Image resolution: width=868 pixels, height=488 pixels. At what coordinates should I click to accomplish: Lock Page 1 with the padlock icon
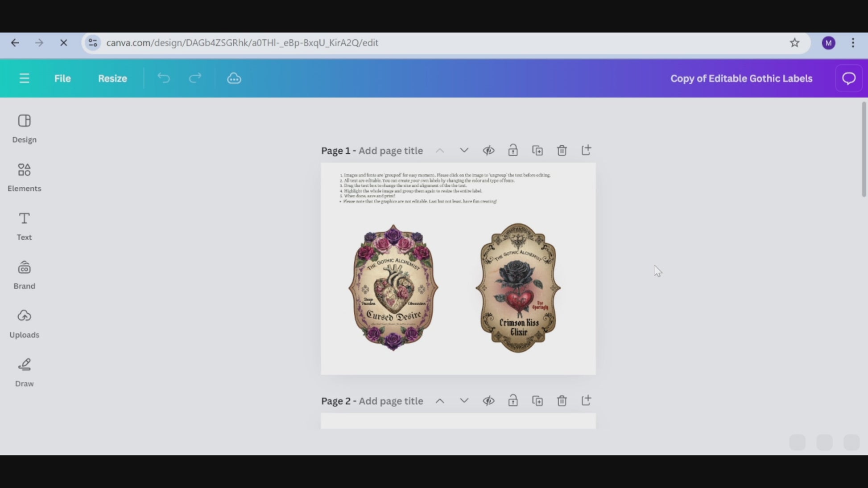click(513, 151)
